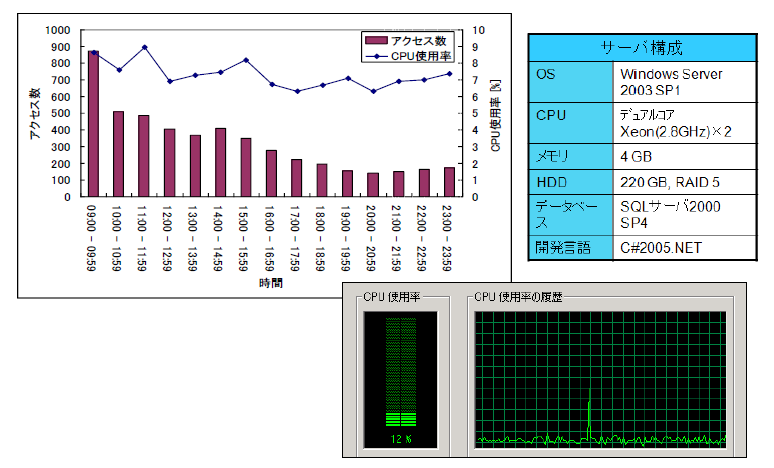774x468 pixels.
Task: Click the 19:00 - 19:59 access bar
Action: (x=348, y=184)
